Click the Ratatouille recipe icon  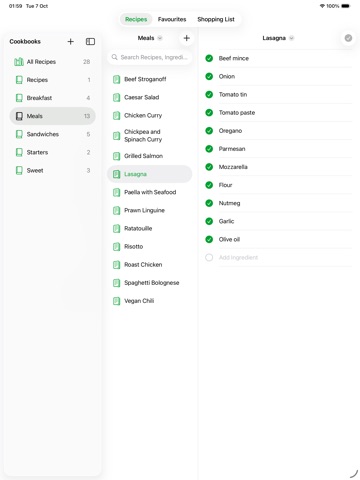pyautogui.click(x=116, y=228)
